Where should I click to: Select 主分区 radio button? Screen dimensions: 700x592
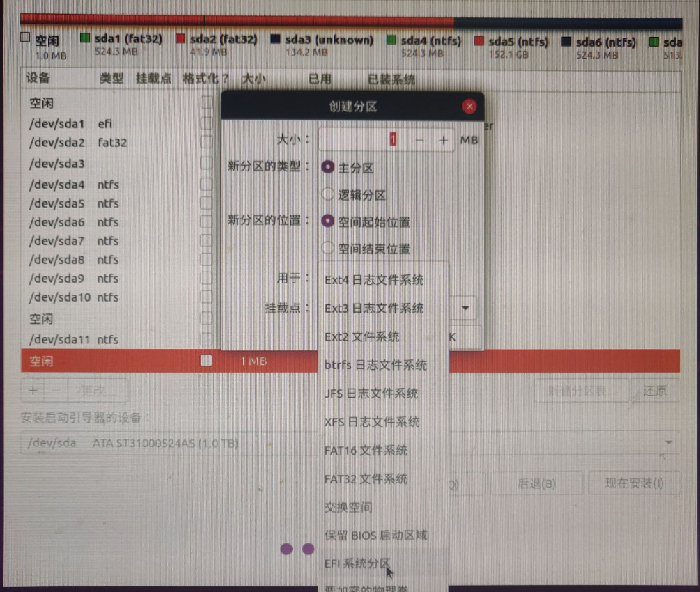click(327, 167)
